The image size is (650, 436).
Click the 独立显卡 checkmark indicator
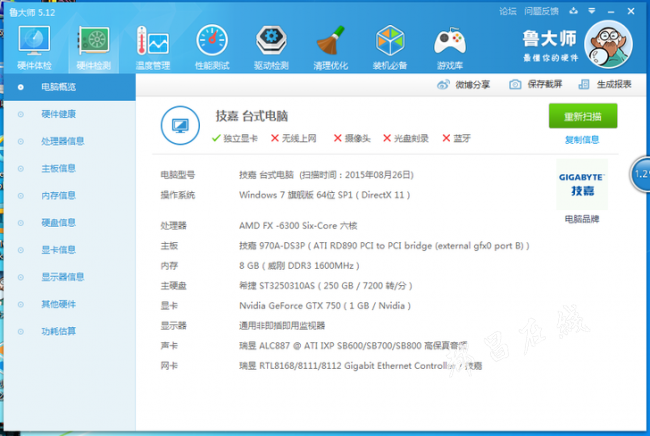pyautogui.click(x=235, y=138)
